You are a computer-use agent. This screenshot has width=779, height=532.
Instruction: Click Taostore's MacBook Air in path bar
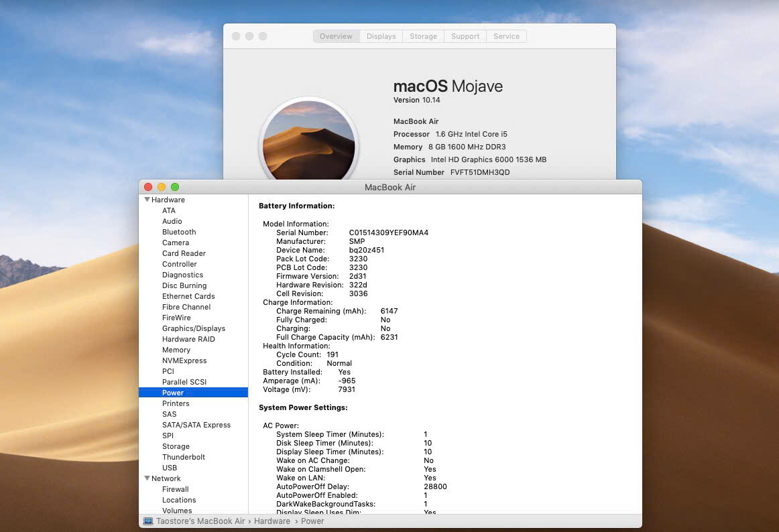200,521
